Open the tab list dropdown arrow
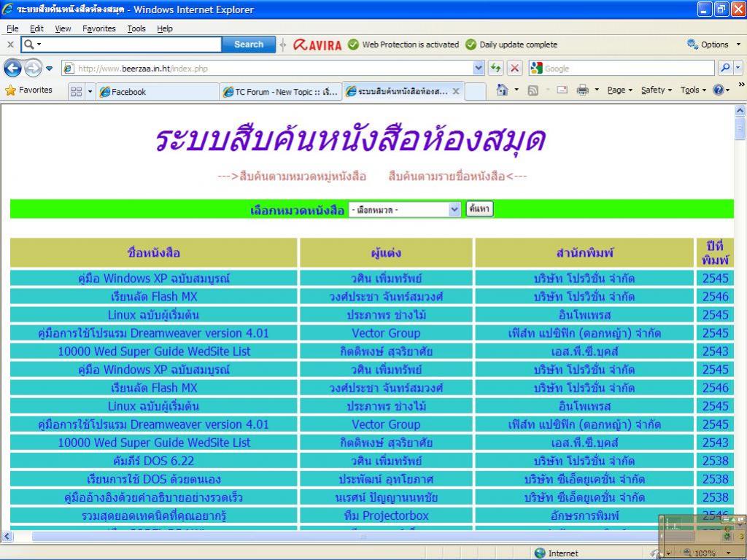Image resolution: width=747 pixels, height=560 pixels. (90, 91)
